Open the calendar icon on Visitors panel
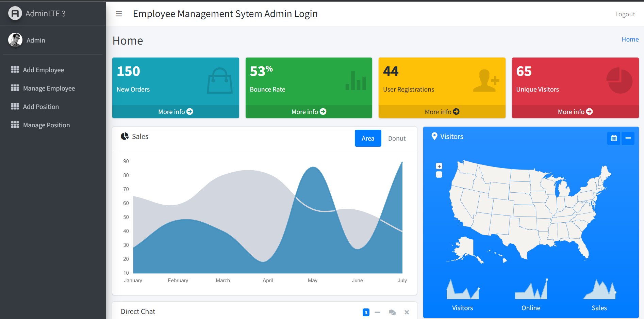Image resolution: width=644 pixels, height=319 pixels. pos(614,138)
